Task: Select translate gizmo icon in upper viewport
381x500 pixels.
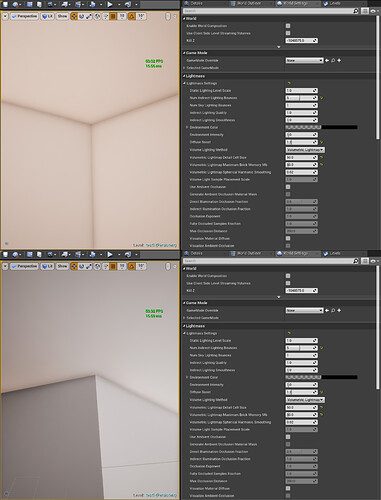Action: pyautogui.click(x=74, y=16)
